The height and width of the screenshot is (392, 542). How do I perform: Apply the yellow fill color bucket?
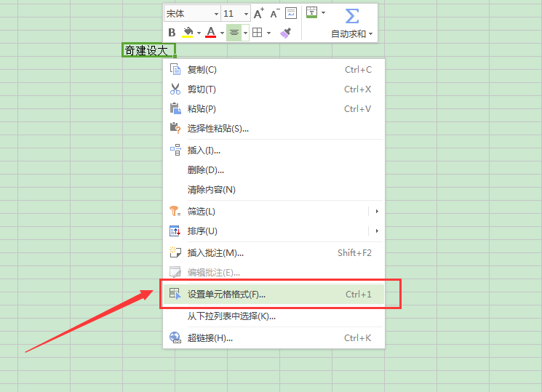click(x=188, y=33)
